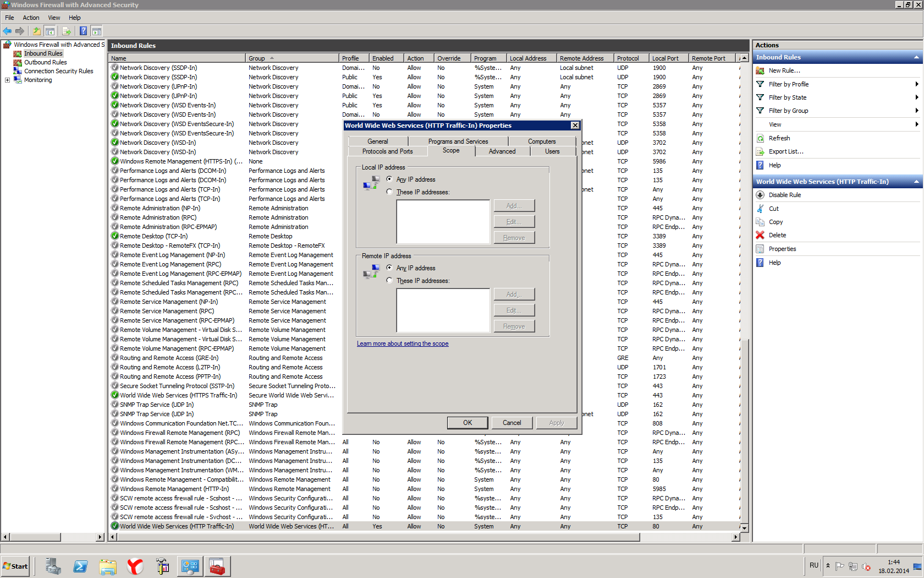Click the Forward arrow toolbar icon
Image resolution: width=924 pixels, height=578 pixels.
tap(20, 31)
